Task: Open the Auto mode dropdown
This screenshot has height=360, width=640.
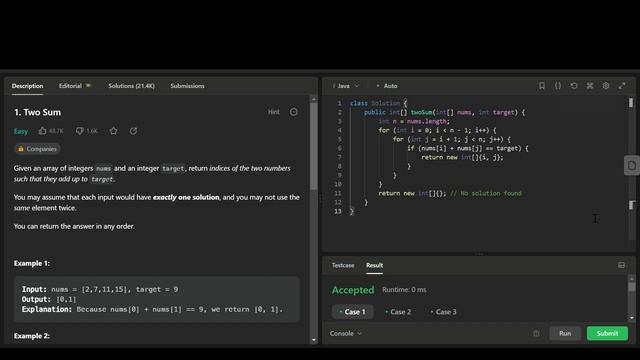Action: pos(387,86)
